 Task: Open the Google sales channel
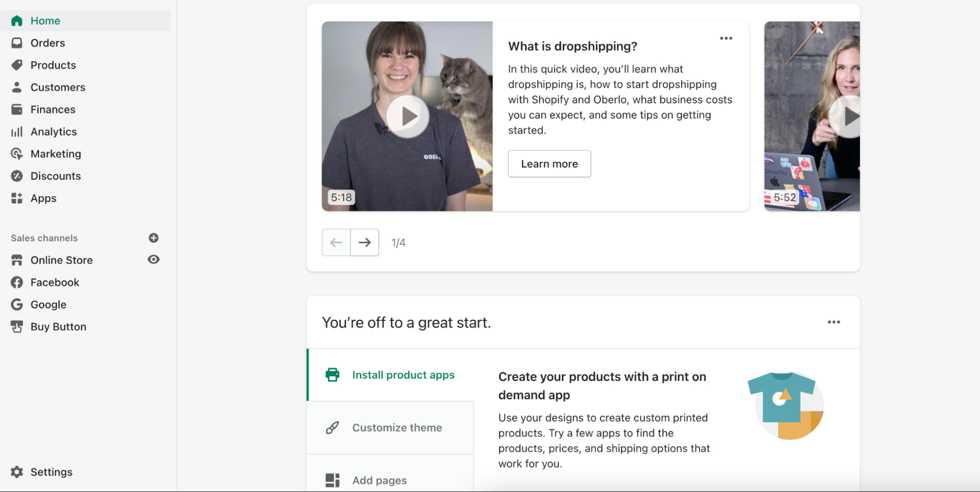(x=48, y=304)
